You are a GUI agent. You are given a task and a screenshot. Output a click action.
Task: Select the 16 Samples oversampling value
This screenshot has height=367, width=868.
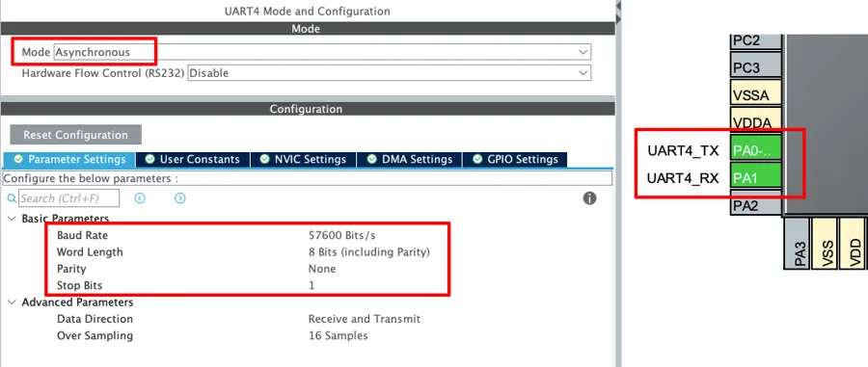point(338,335)
